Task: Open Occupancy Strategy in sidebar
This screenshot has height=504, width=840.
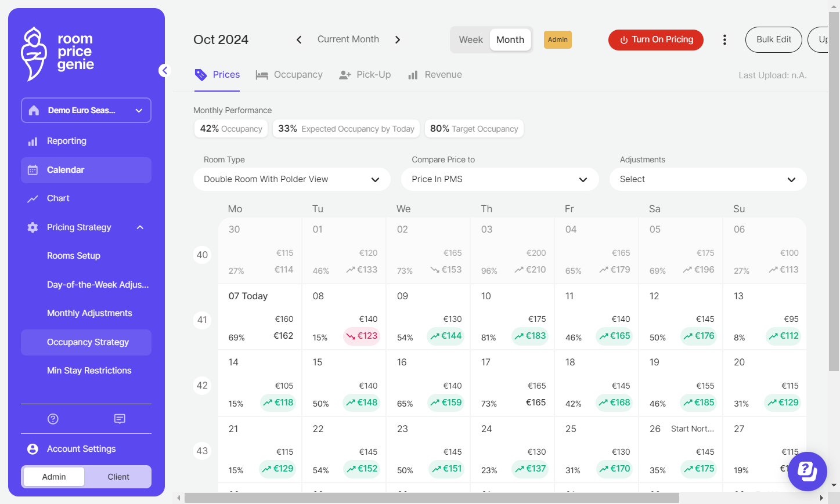Action: [x=86, y=342]
